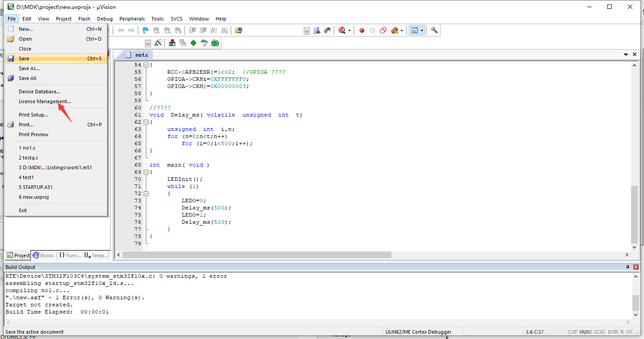The width and height of the screenshot is (644, 339).
Task: Click the editor horizontal scrollbar thumb
Action: pos(257,255)
